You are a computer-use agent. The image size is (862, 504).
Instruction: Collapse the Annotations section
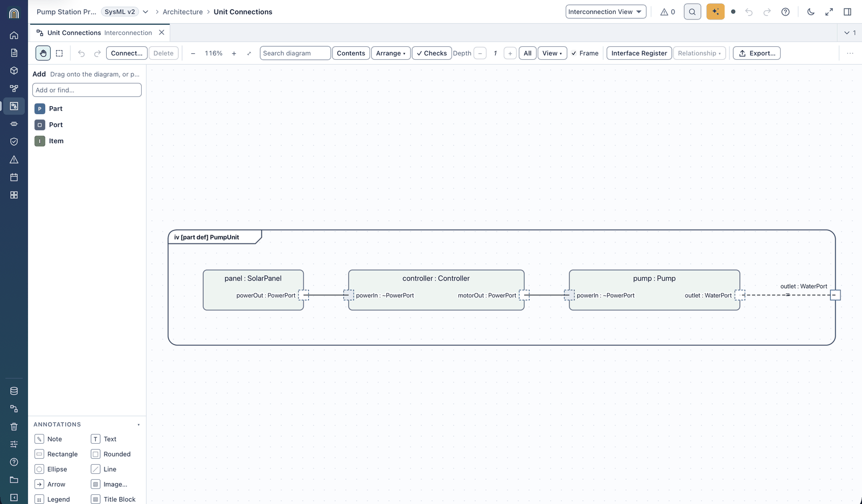tap(138, 425)
